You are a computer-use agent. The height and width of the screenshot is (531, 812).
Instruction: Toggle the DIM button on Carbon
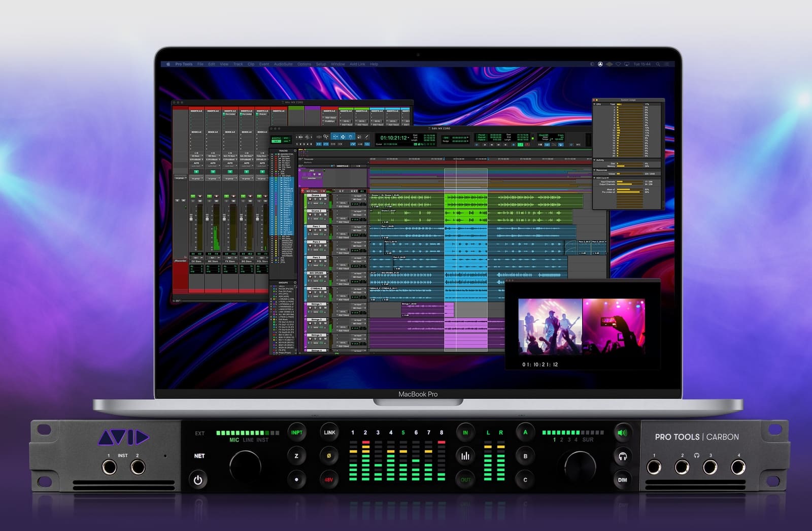coord(622,480)
